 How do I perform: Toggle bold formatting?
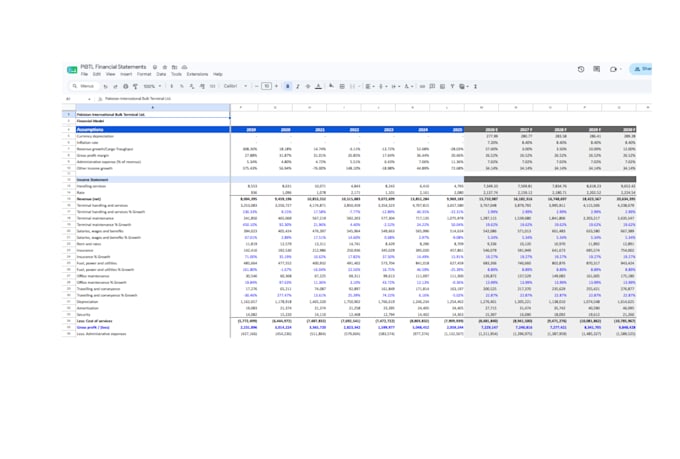pyautogui.click(x=288, y=86)
